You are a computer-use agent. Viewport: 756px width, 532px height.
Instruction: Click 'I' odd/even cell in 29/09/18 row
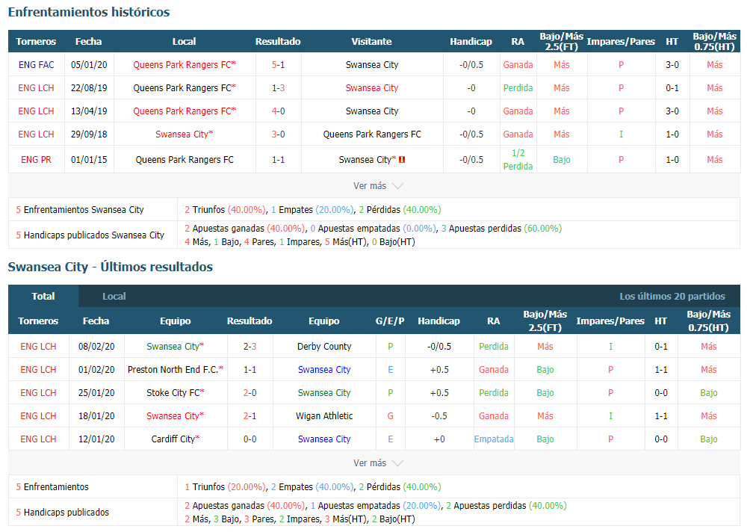pyautogui.click(x=621, y=134)
